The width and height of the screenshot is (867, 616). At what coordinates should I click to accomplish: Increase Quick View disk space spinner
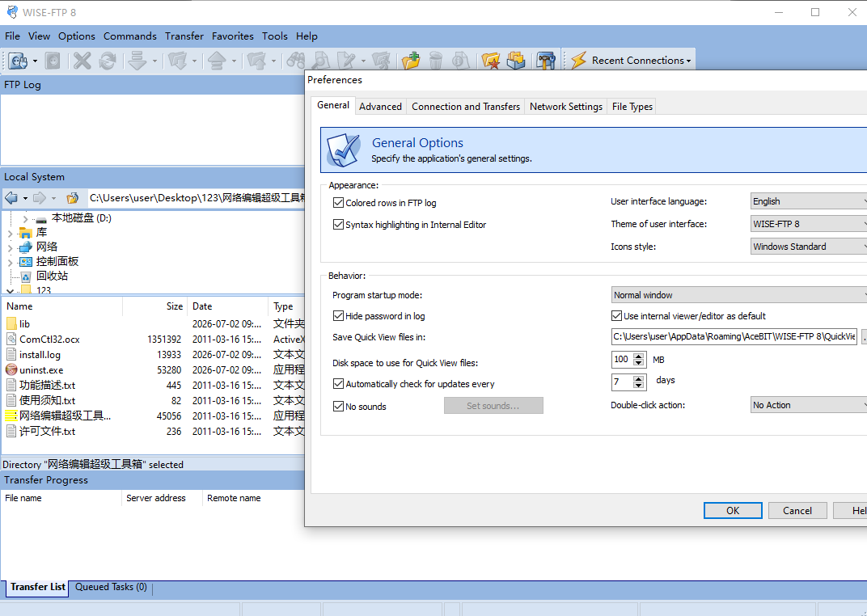(x=639, y=356)
